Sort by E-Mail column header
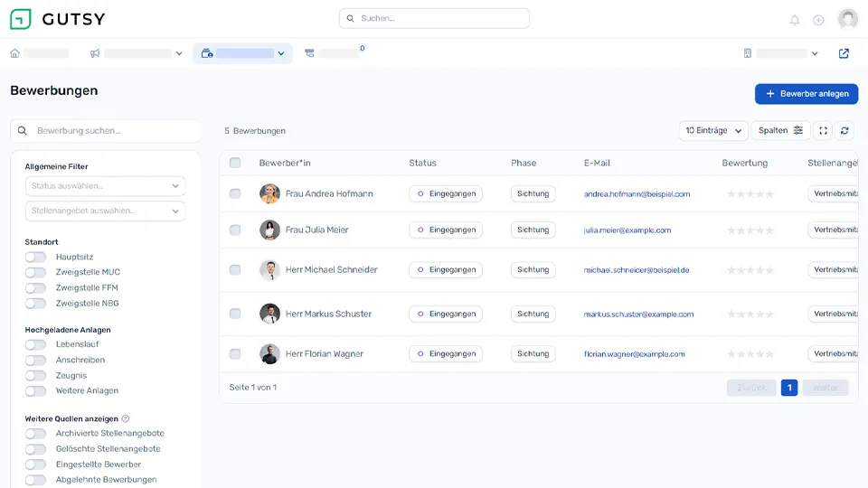Screen dimensions: 868x488 pos(597,163)
